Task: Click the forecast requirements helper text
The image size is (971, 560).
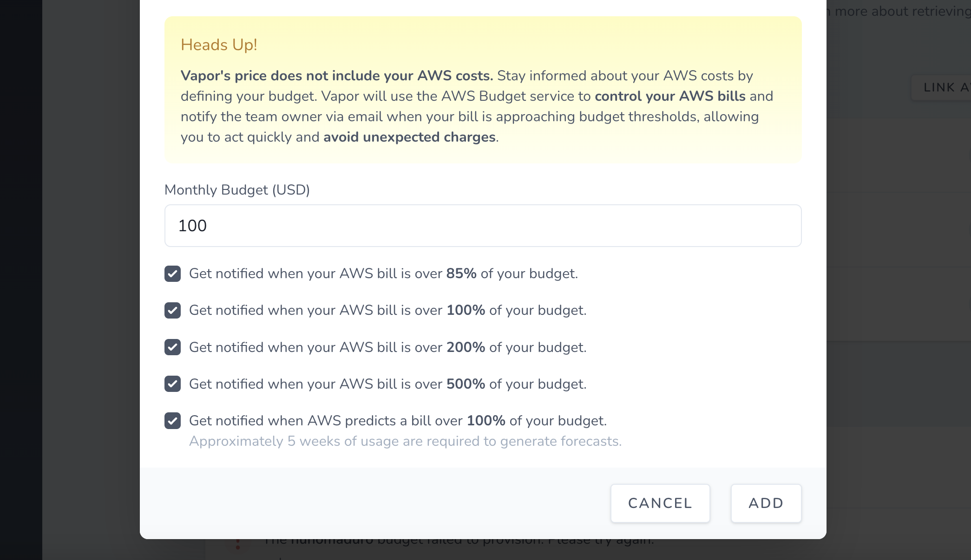Action: coord(405,441)
